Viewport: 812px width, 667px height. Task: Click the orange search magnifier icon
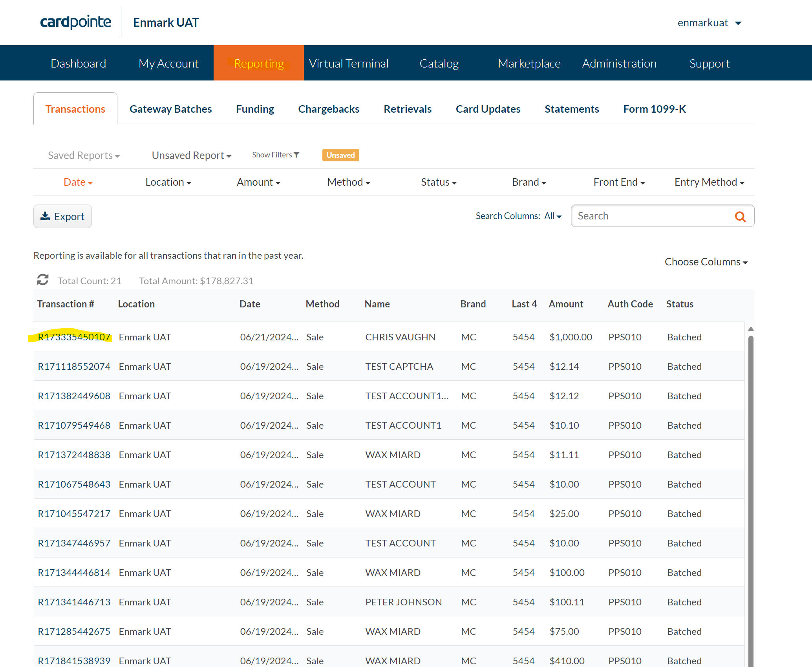click(740, 216)
